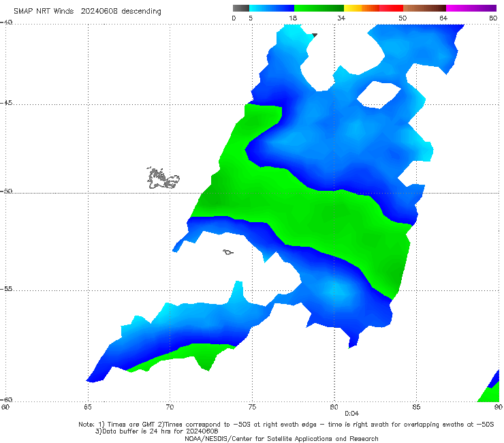Screen dimensions: 504x443
Task: Click the red segment of the color scale
Action: click(391, 8)
